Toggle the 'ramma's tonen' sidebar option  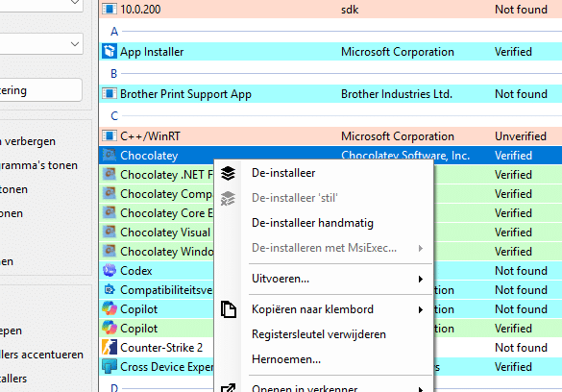click(x=38, y=165)
